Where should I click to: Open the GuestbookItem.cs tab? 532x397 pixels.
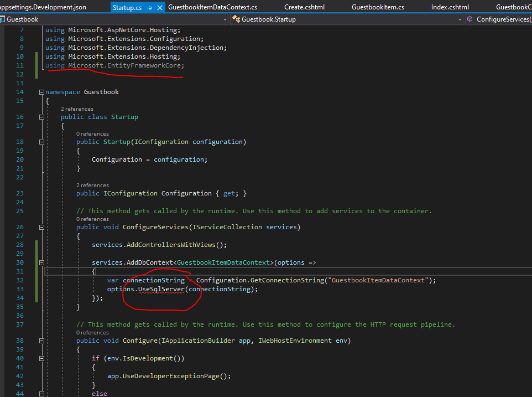[378, 7]
